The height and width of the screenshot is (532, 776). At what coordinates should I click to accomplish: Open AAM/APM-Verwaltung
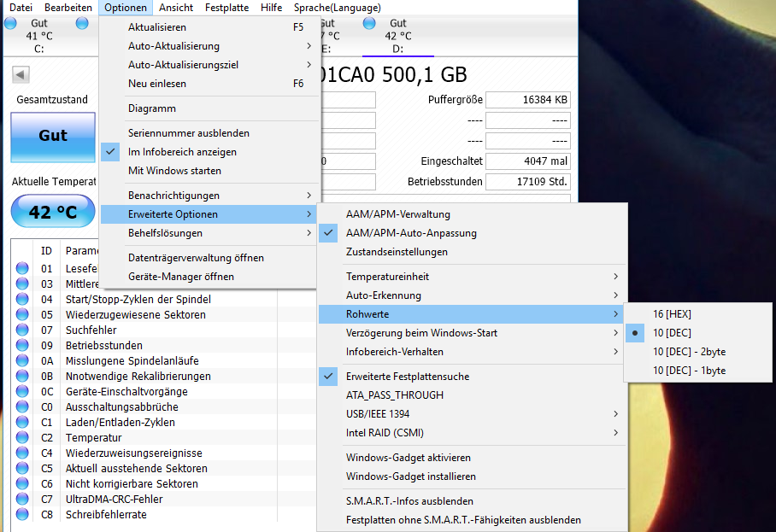pos(472,214)
